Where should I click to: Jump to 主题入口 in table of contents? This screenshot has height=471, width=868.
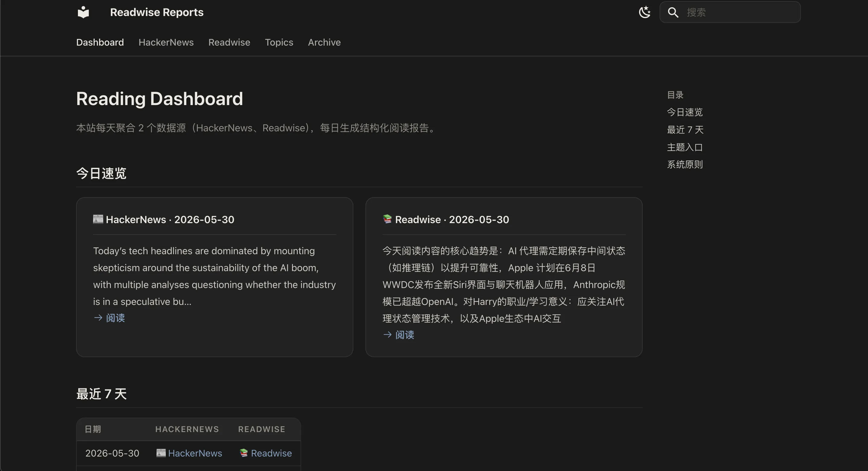click(685, 147)
